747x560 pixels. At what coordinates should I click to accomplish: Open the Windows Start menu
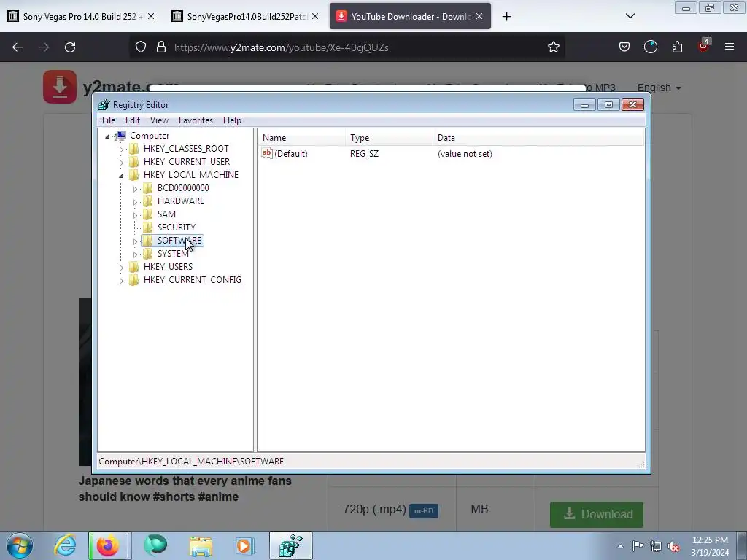[x=20, y=545]
